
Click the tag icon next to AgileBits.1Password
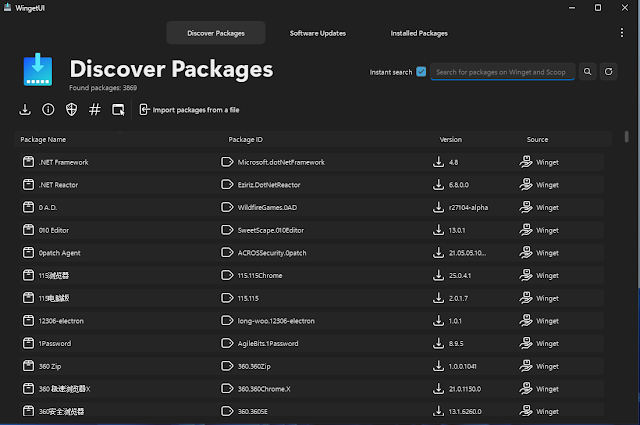(227, 343)
